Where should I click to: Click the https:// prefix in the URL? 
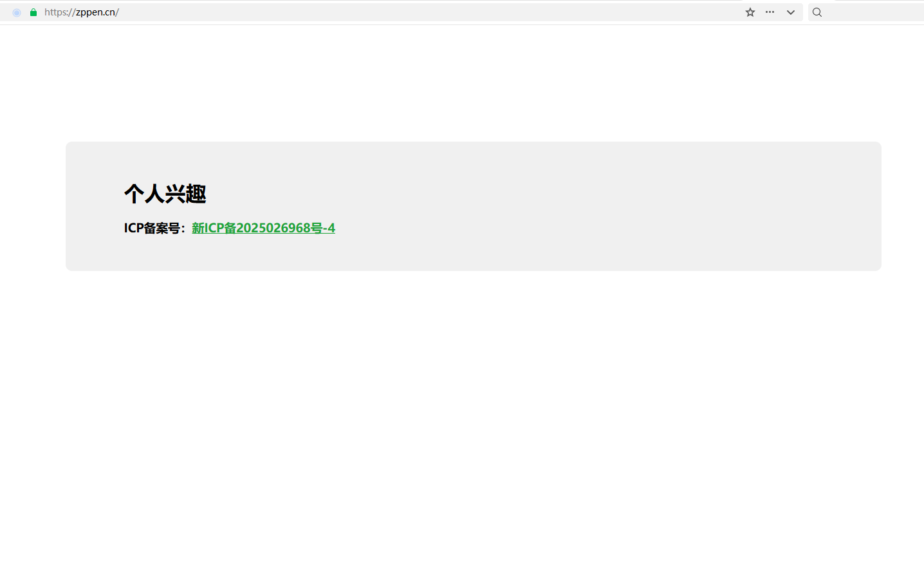[x=60, y=12]
